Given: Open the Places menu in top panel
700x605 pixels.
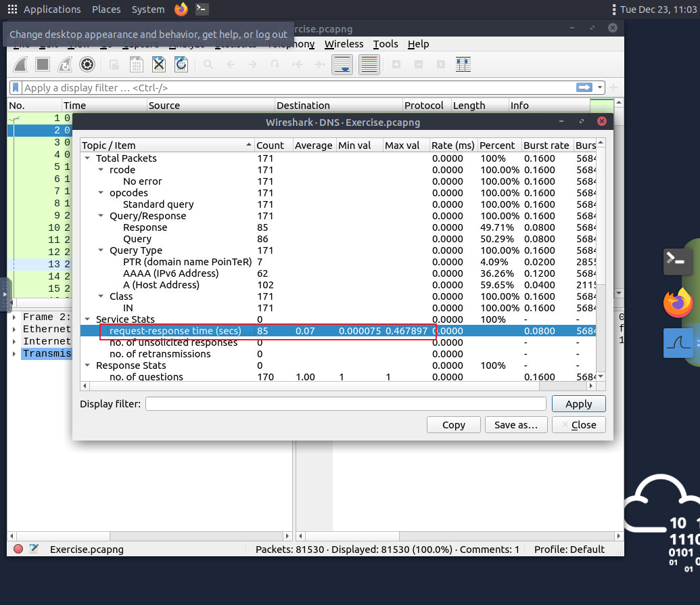Looking at the screenshot, I should (106, 9).
